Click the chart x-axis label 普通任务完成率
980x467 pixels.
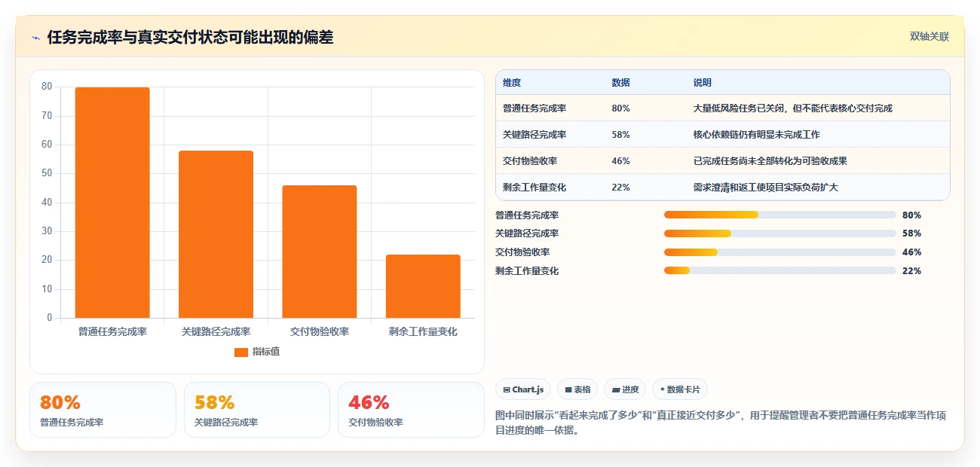pos(112,331)
